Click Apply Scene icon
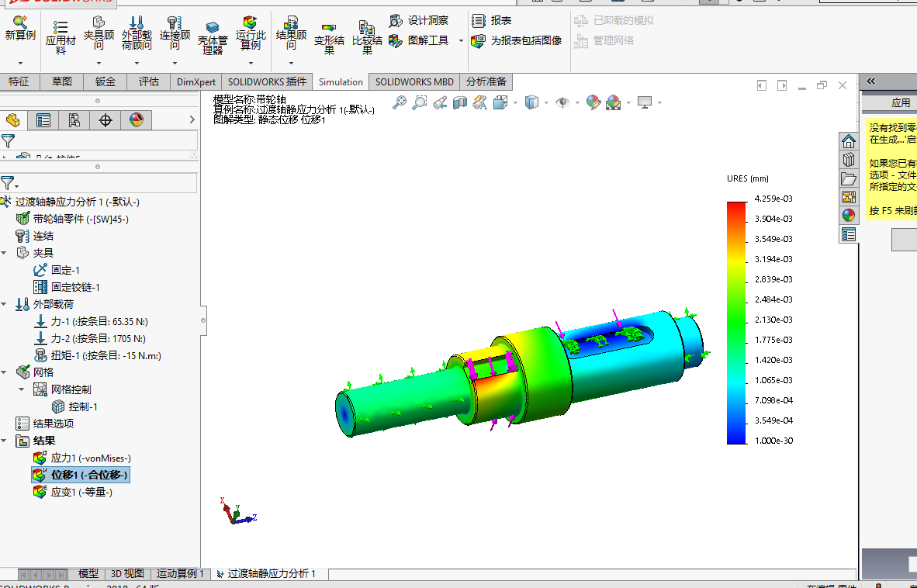 click(613, 103)
